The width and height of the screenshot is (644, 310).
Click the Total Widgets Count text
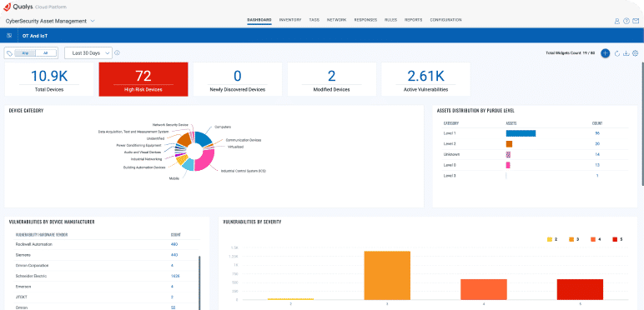tap(570, 53)
